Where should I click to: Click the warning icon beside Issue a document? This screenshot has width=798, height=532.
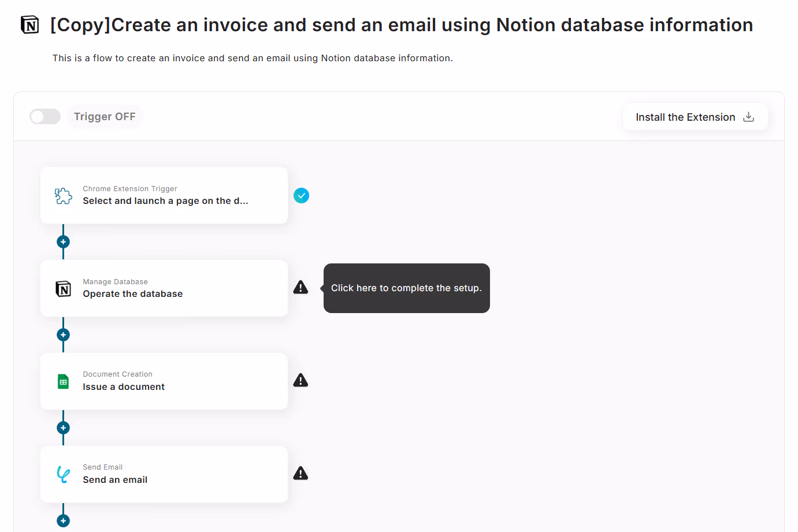point(300,380)
